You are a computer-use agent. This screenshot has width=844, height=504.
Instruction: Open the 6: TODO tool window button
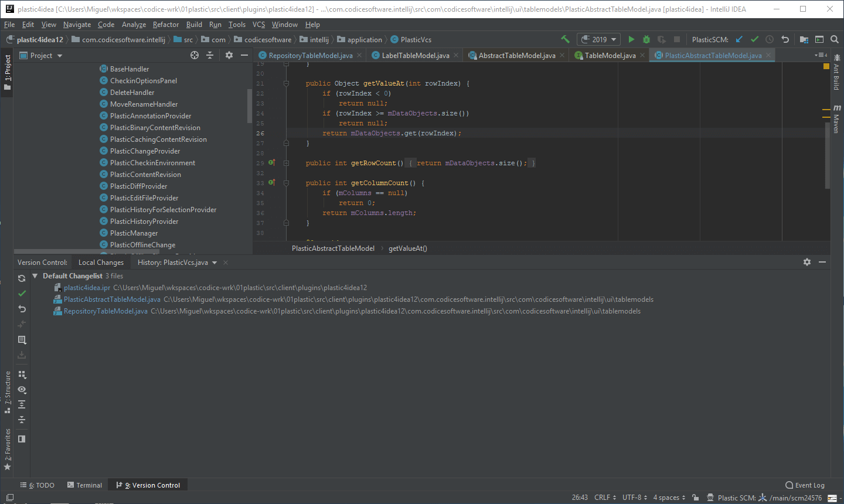(38, 485)
